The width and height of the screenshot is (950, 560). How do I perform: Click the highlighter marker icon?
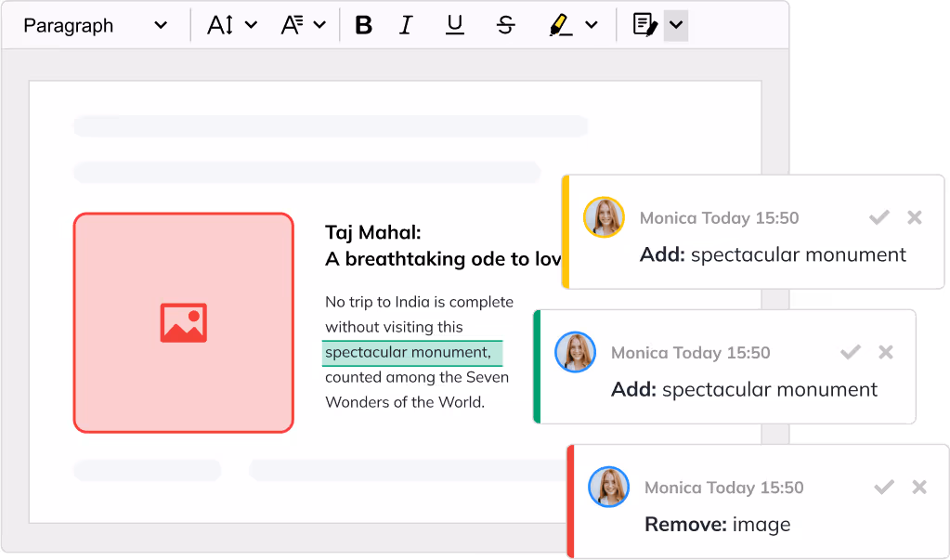tap(561, 26)
